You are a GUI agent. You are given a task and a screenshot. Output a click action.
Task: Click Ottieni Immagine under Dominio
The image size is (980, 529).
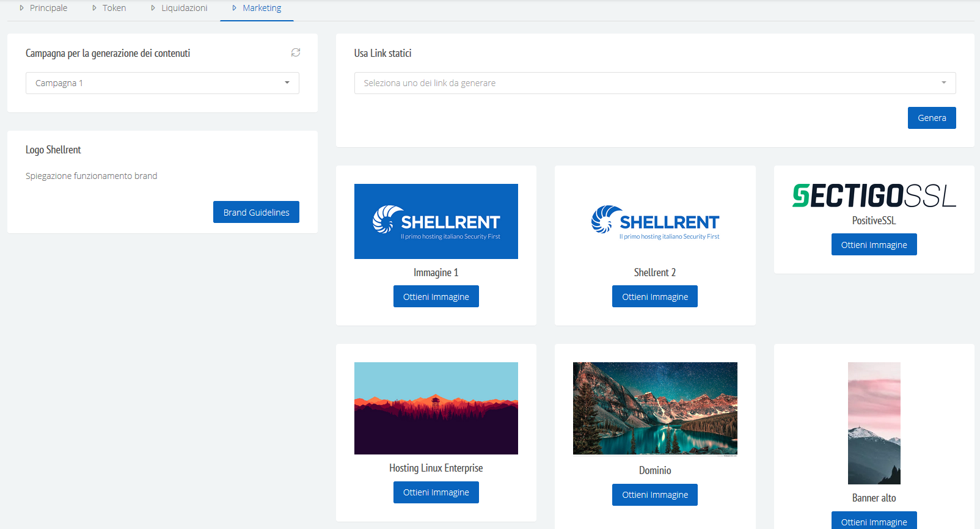pyautogui.click(x=655, y=495)
